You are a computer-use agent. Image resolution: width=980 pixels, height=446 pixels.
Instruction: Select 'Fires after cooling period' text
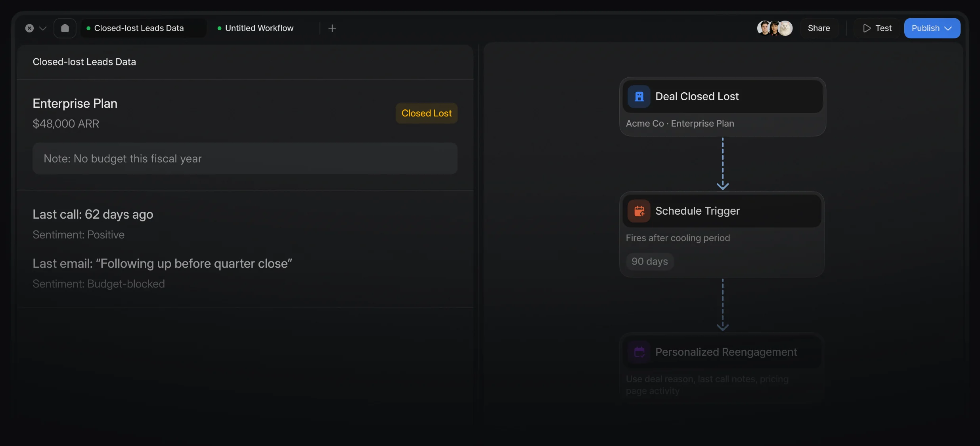click(678, 238)
